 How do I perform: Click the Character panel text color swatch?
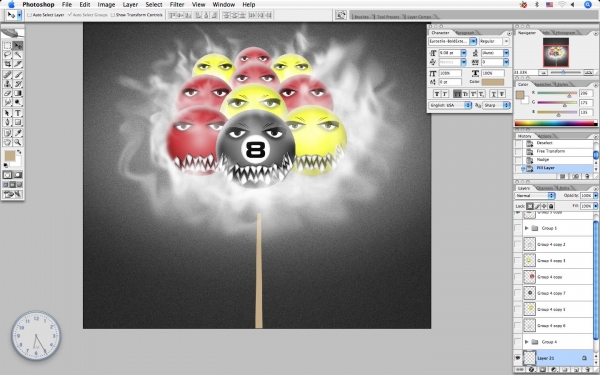point(493,82)
